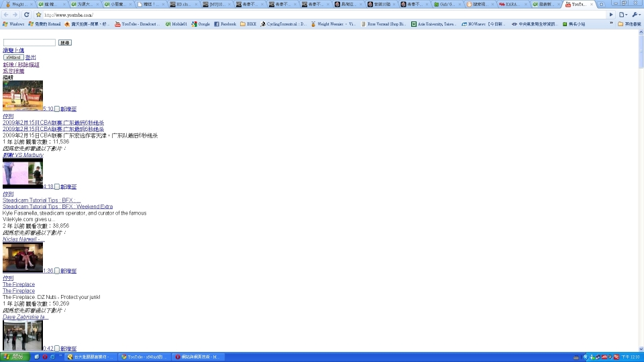The image size is (644, 362).
Task: Open the CyclingTorrents.nl bookmark
Action: click(283, 24)
